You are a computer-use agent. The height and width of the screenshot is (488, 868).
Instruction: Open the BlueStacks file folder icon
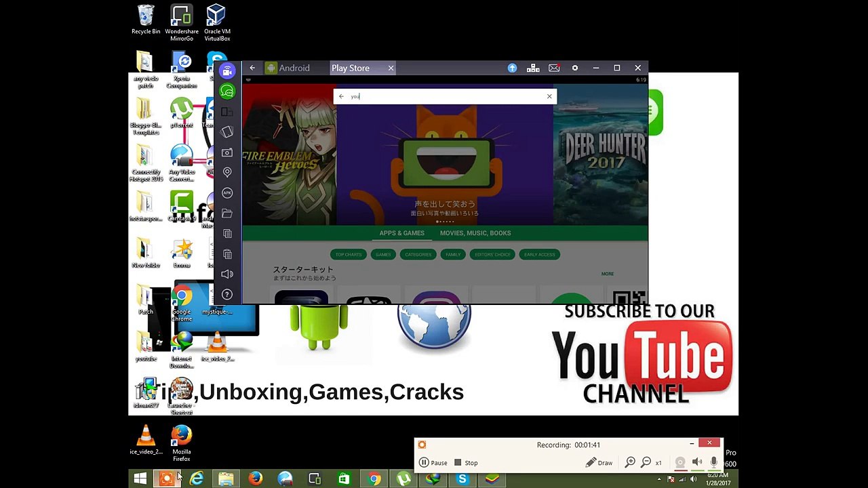pyautogui.click(x=227, y=213)
